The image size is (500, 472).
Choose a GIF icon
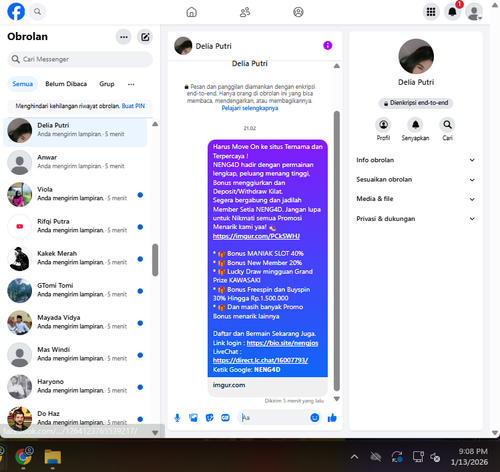(x=225, y=418)
